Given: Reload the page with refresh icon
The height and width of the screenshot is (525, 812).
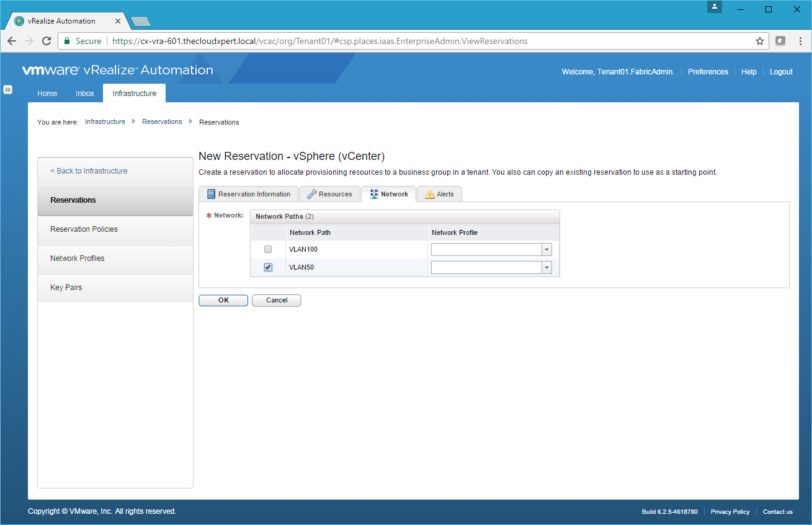Looking at the screenshot, I should click(x=46, y=41).
